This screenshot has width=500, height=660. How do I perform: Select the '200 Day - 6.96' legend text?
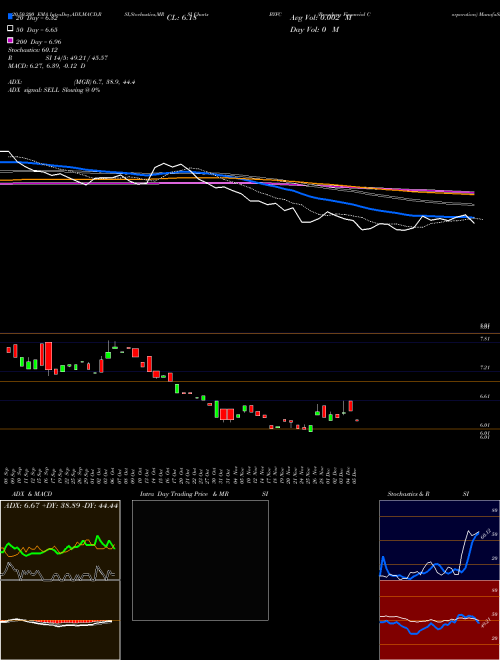point(38,42)
